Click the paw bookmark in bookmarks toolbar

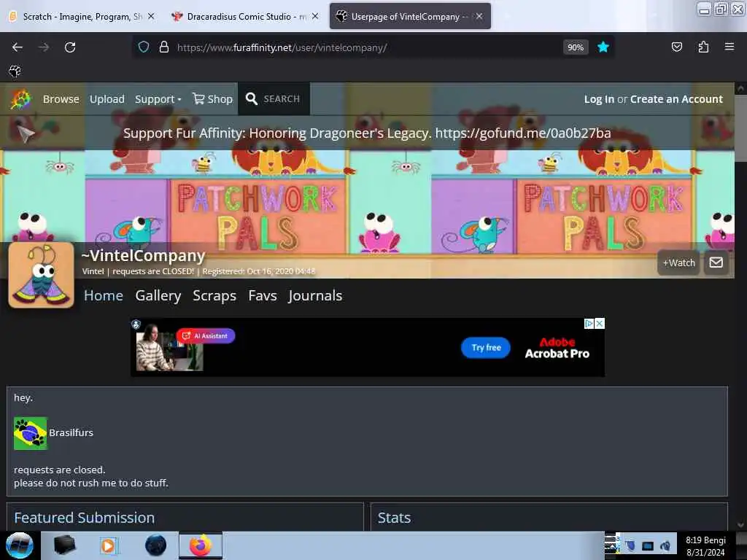[x=15, y=71]
